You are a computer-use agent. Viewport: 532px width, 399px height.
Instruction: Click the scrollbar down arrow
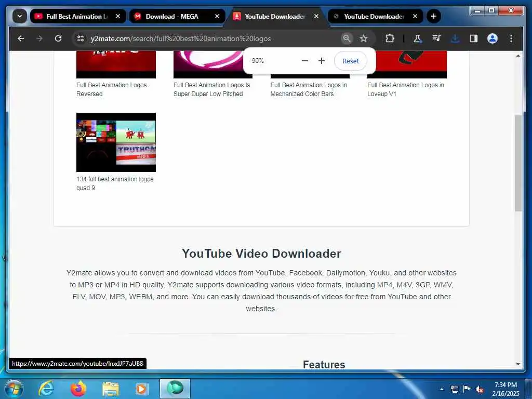coord(518,364)
